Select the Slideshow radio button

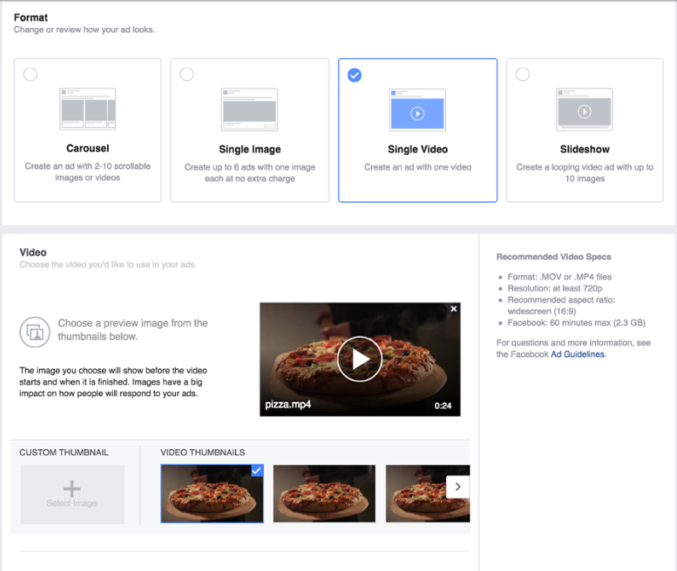click(x=522, y=74)
